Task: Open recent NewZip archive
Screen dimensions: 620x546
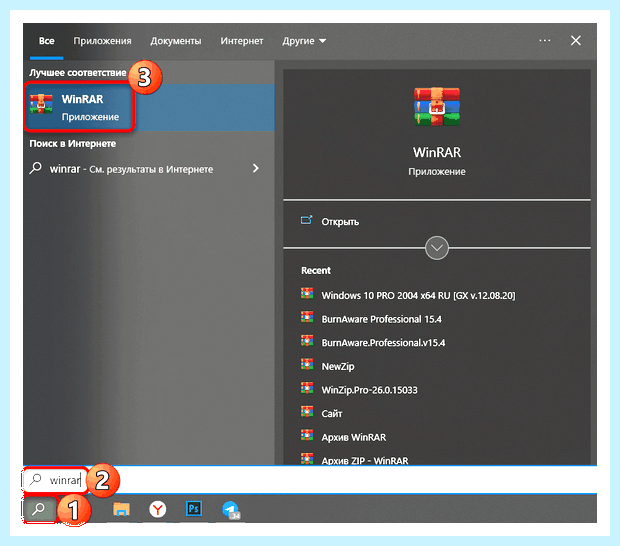Action: pyautogui.click(x=338, y=367)
